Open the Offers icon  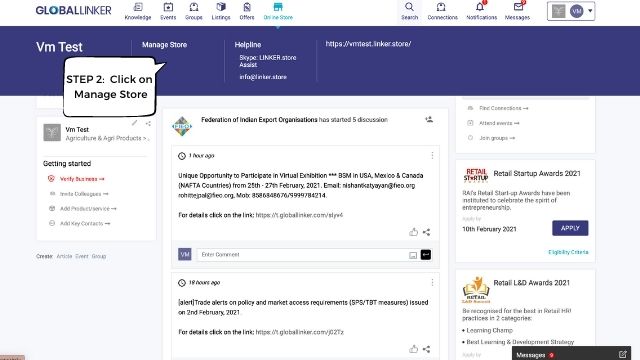pos(247,7)
